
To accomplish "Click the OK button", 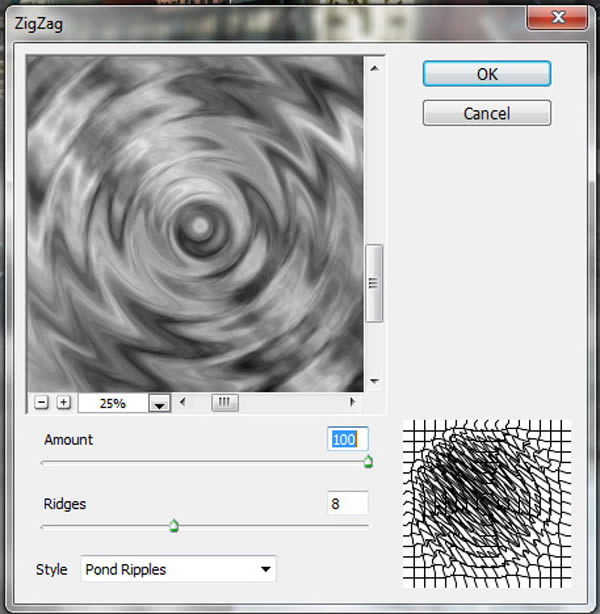I will coord(487,74).
